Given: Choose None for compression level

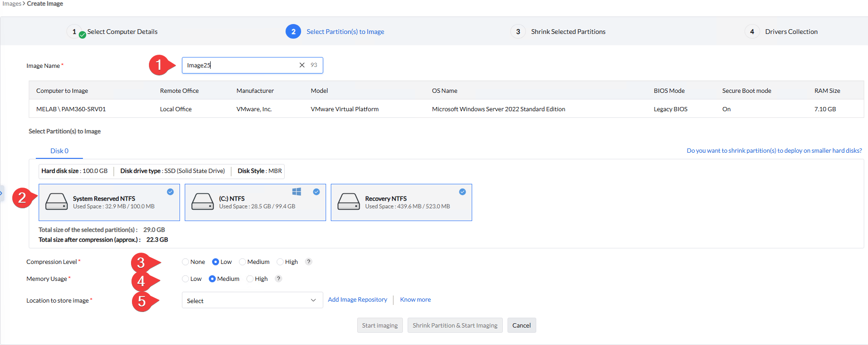Looking at the screenshot, I should [x=186, y=262].
